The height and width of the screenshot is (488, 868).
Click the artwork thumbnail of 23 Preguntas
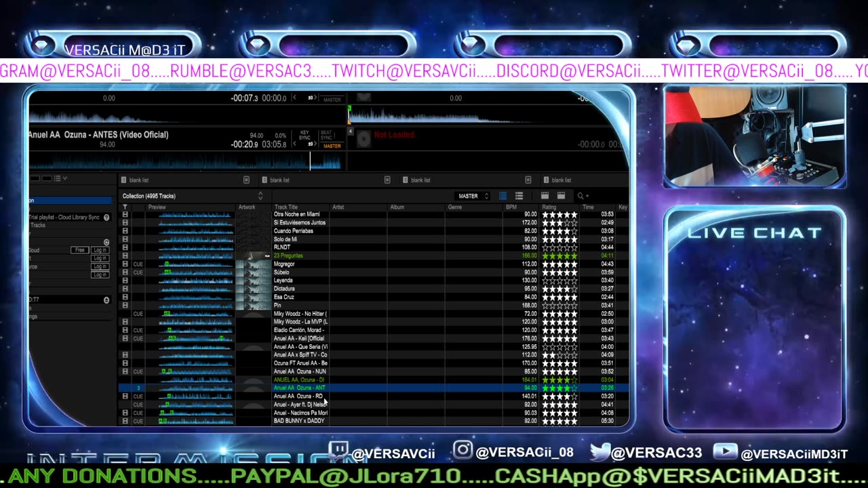(254, 256)
